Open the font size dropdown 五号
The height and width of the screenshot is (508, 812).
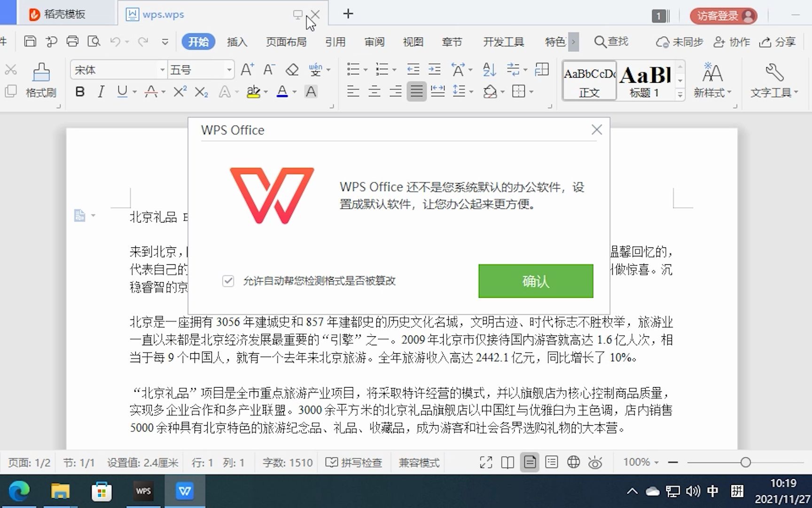(x=229, y=70)
